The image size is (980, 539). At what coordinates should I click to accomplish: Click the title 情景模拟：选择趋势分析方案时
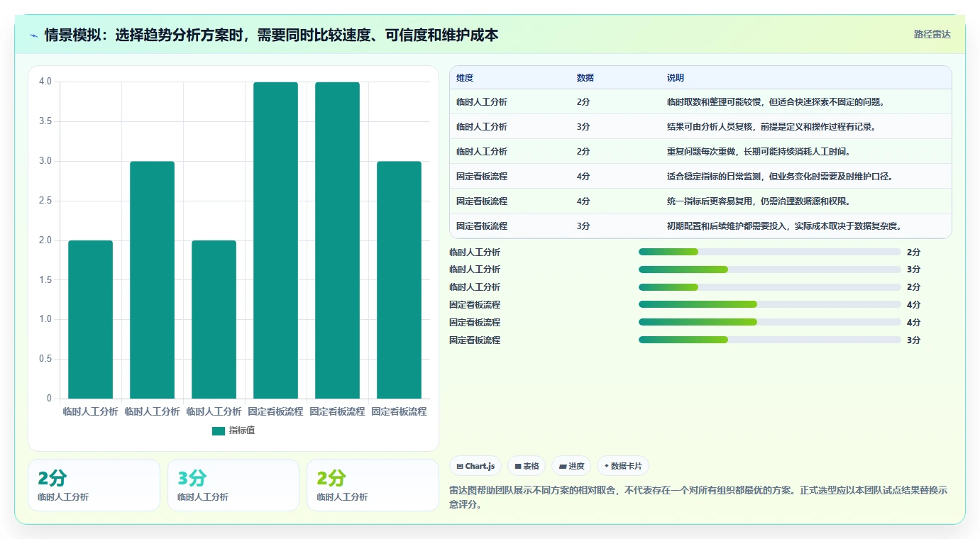pyautogui.click(x=272, y=35)
